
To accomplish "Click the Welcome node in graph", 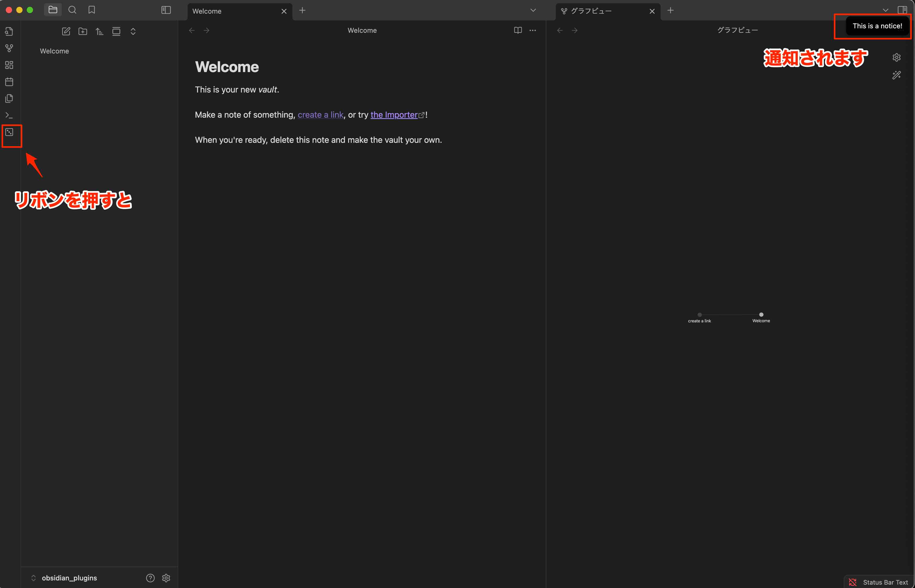I will (x=761, y=315).
